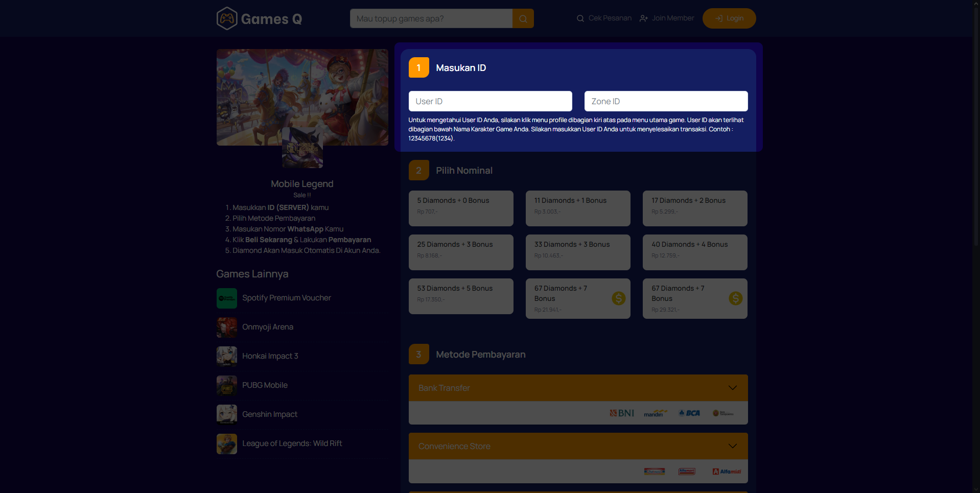
Task: Focus the User ID input field
Action: 491,101
